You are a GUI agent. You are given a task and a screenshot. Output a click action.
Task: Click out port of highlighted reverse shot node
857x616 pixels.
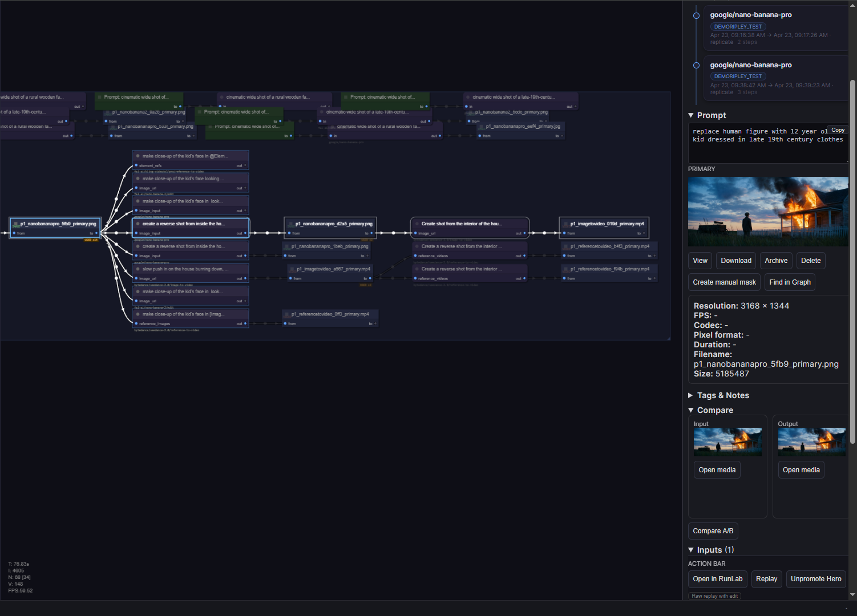(x=245, y=233)
